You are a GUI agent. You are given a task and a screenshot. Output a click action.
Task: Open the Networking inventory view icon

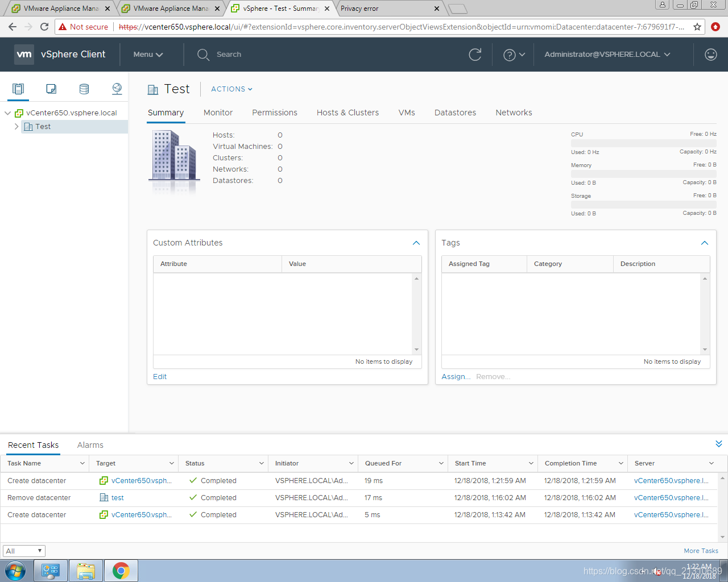[117, 89]
